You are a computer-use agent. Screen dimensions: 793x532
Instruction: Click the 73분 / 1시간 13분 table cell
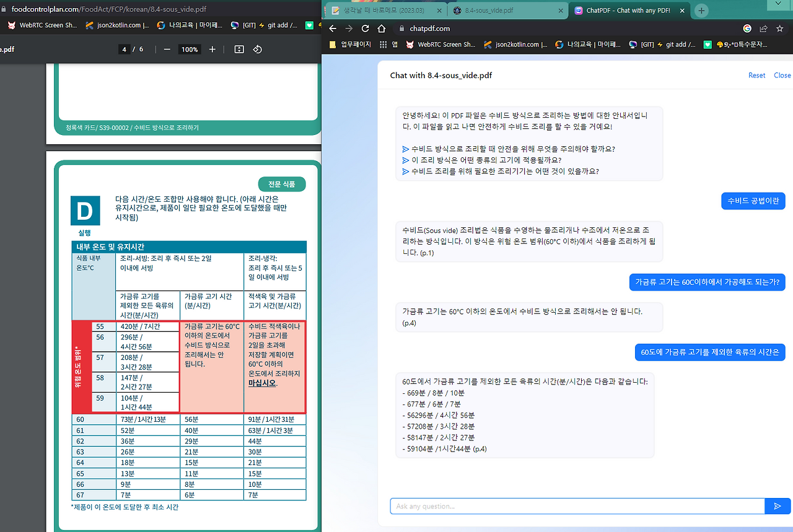pyautogui.click(x=147, y=419)
